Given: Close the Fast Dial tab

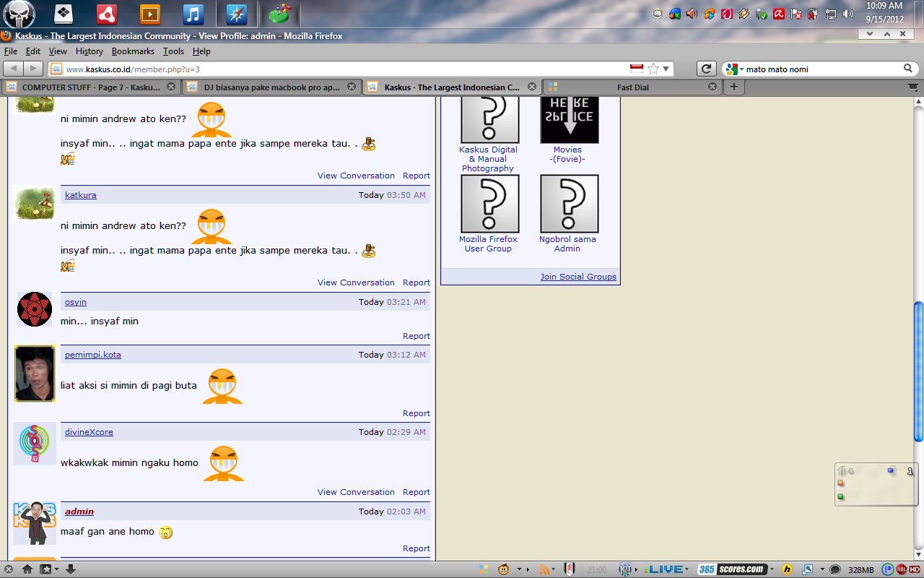Looking at the screenshot, I should (x=712, y=87).
